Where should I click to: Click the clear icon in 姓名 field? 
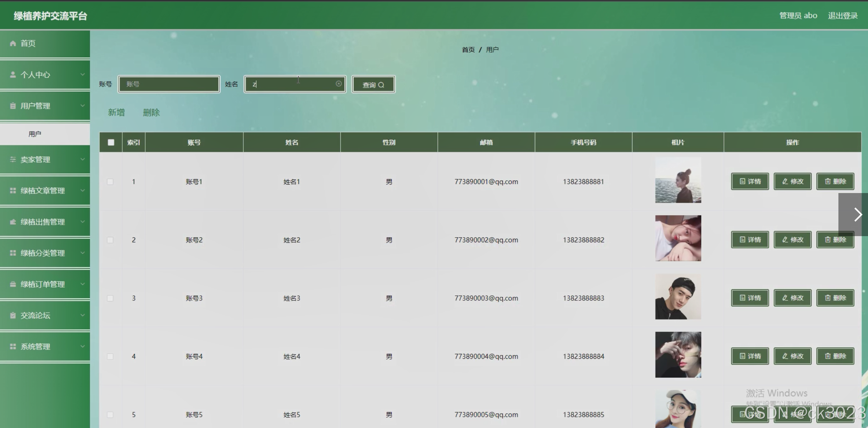339,84
